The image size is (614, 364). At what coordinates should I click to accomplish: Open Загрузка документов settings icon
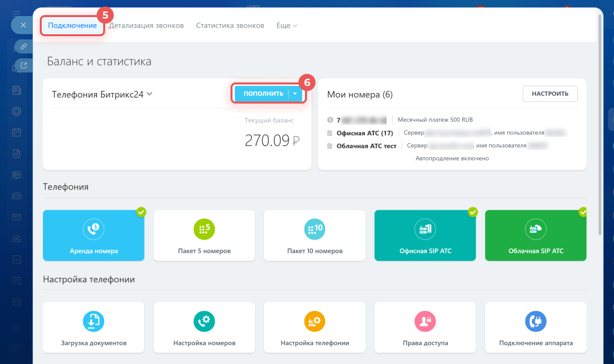click(x=94, y=321)
